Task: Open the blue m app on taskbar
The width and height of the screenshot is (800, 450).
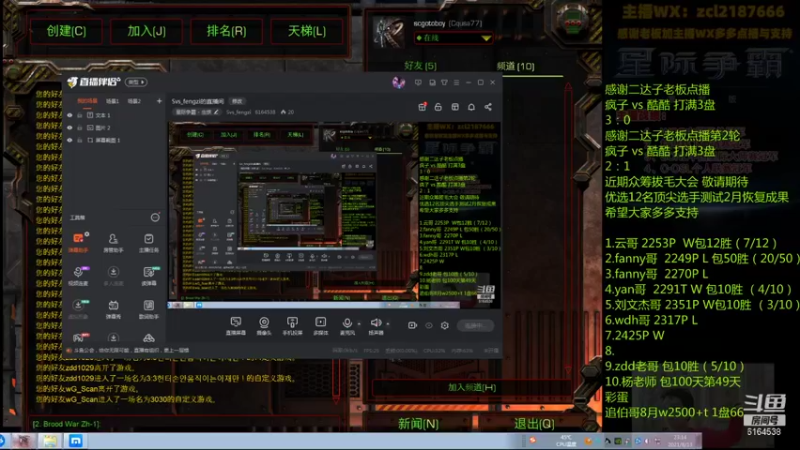Action: click(x=76, y=441)
